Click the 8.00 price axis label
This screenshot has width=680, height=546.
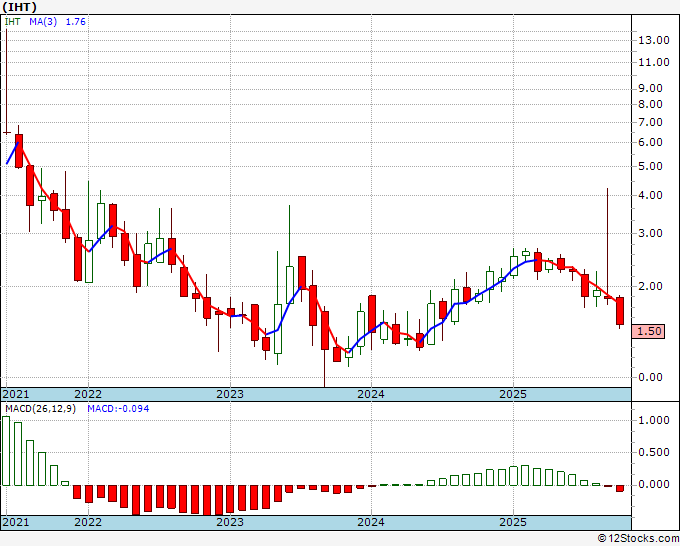tap(651, 105)
